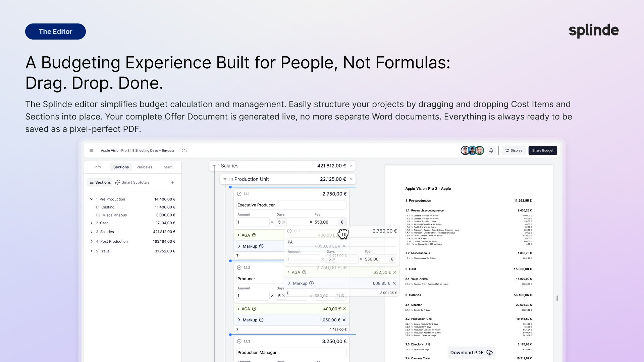Click the cloud sync status icon
The width and height of the screenshot is (644, 362).
click(184, 150)
